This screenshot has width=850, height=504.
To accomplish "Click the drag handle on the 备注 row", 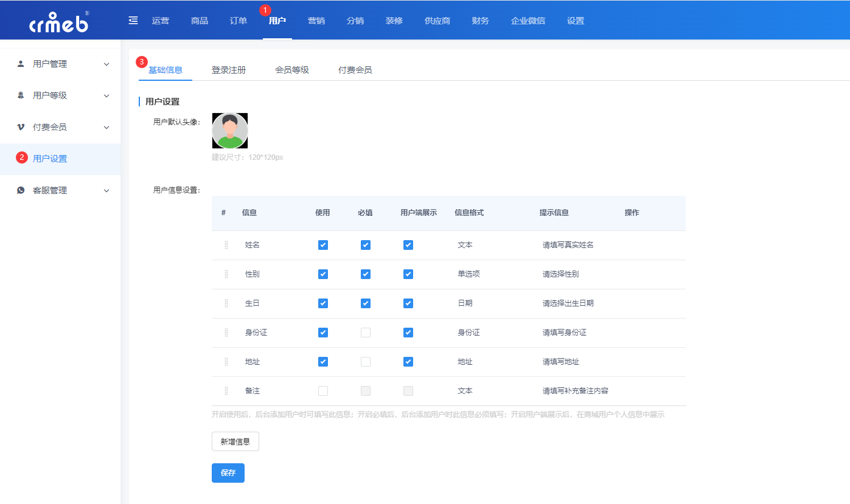I will tap(225, 390).
